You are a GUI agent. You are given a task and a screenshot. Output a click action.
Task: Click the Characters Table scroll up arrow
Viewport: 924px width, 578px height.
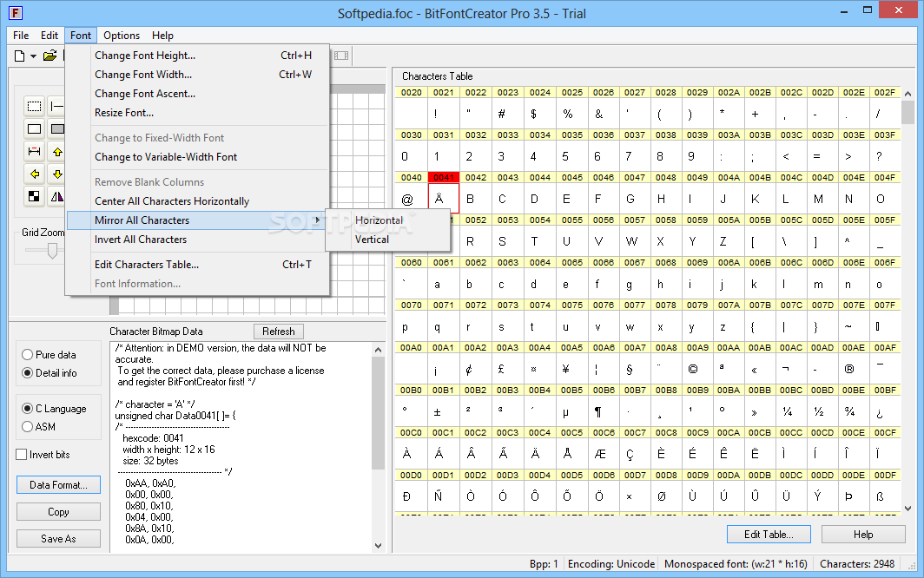[908, 94]
